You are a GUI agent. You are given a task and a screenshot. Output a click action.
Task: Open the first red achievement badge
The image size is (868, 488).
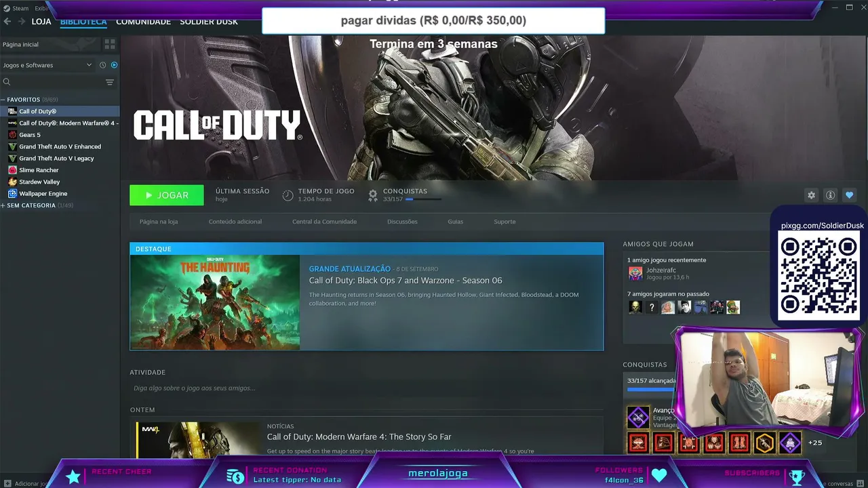(638, 443)
